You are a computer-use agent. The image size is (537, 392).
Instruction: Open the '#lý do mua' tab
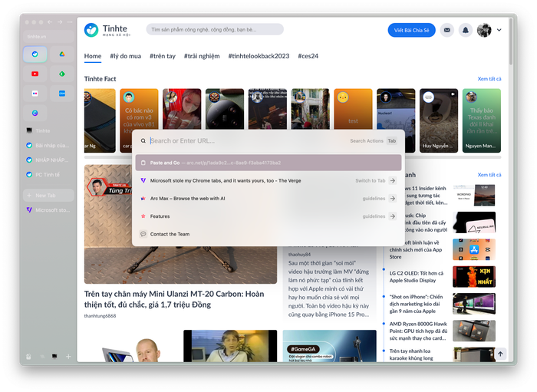126,56
